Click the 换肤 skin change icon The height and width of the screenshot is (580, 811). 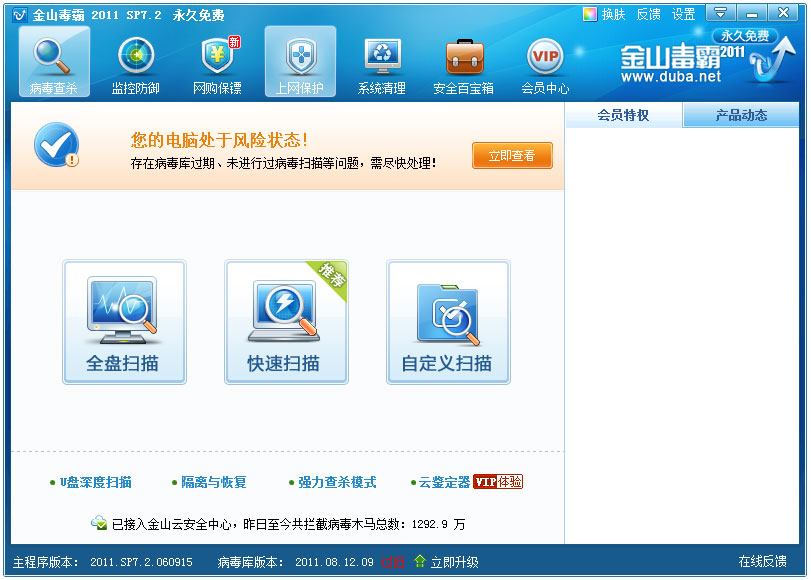(590, 14)
